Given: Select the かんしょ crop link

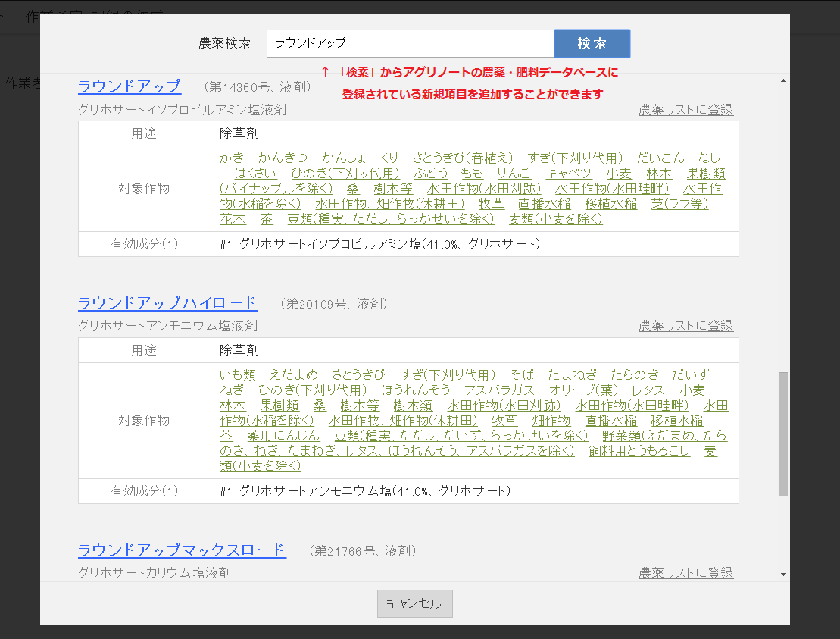Looking at the screenshot, I should (345, 158).
